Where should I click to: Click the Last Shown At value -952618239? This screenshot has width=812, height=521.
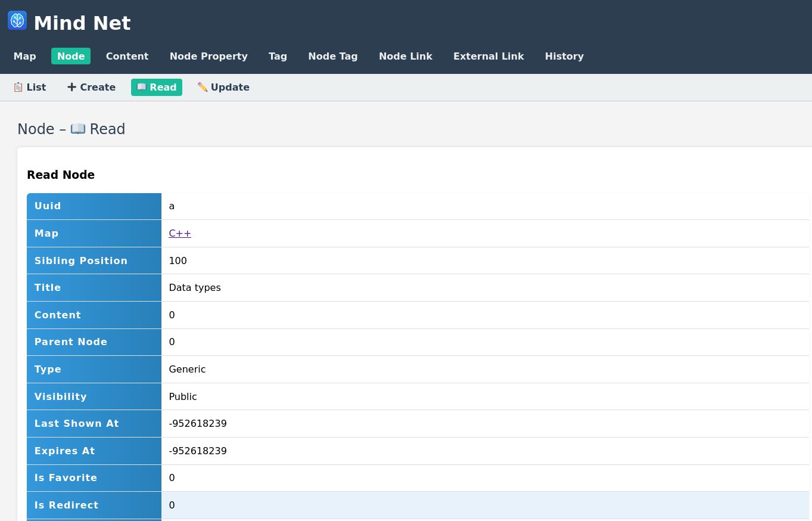[198, 423]
